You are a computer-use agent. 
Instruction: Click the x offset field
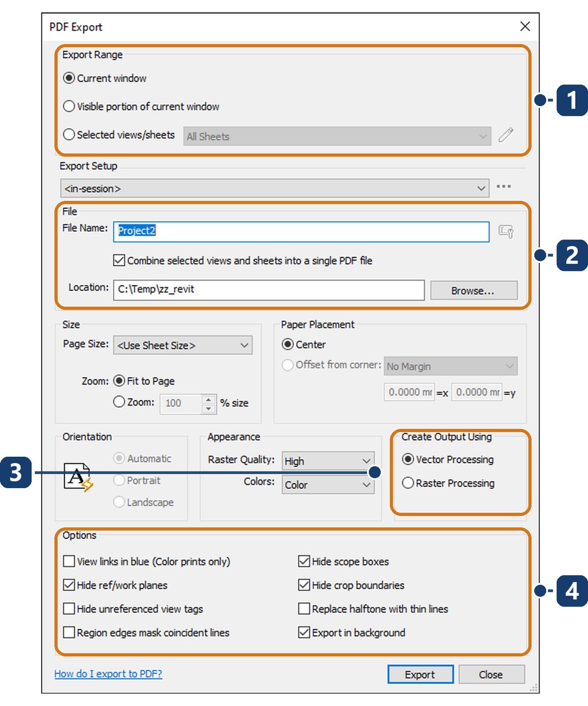[409, 392]
